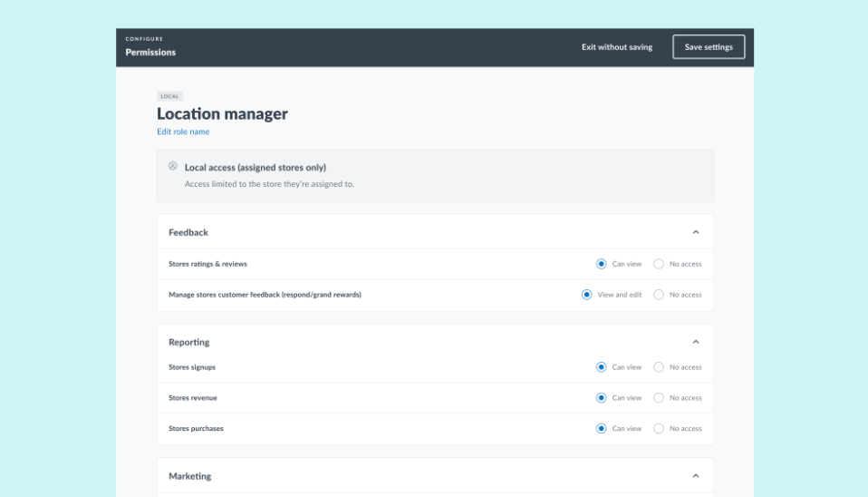Click the Save settings button

[x=709, y=47]
